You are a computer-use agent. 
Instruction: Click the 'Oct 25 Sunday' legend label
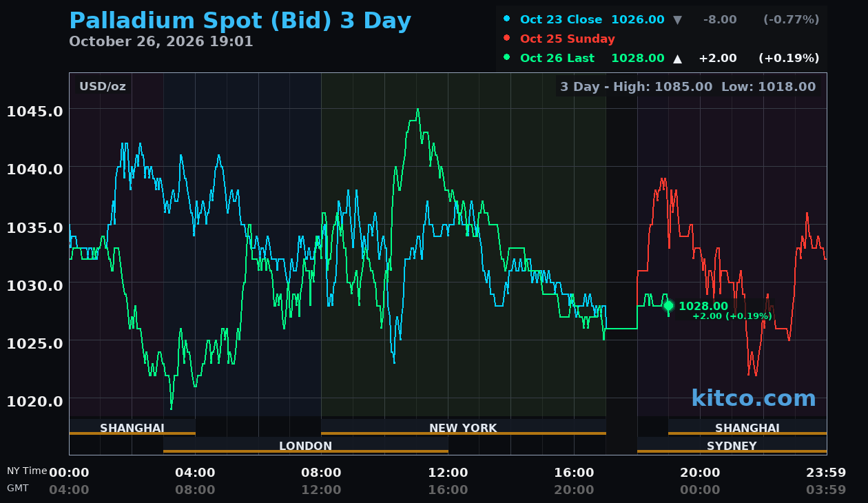tap(568, 39)
